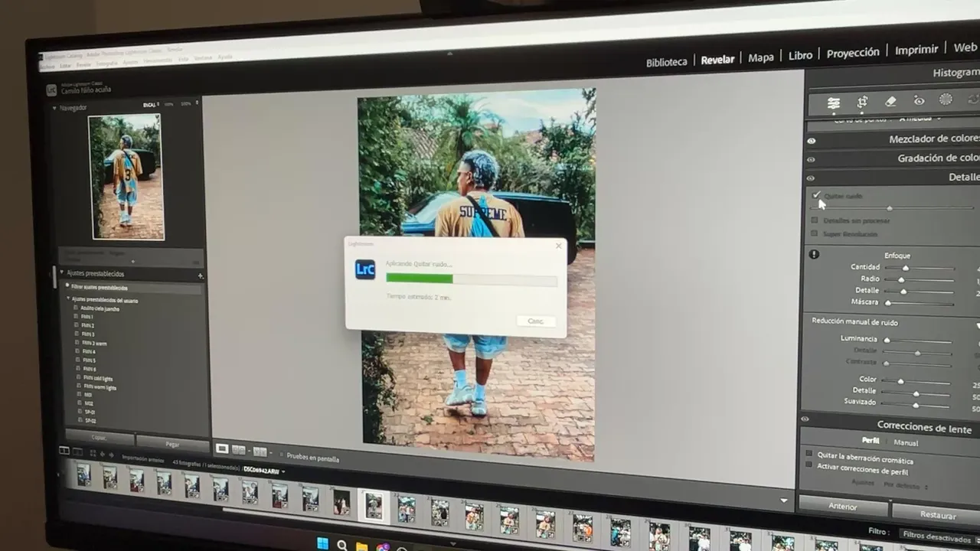Check Activar correcciones de perfil
Image resolution: width=980 pixels, height=551 pixels.
click(x=808, y=465)
